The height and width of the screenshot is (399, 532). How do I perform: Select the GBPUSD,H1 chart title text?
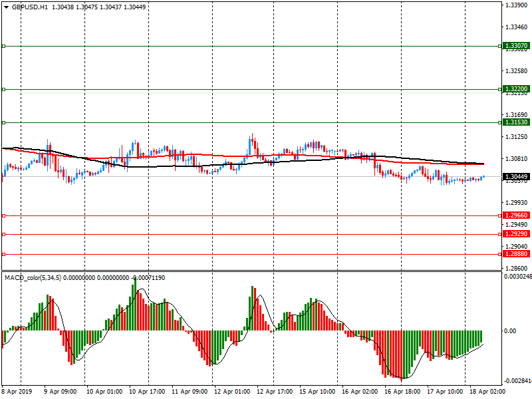coord(30,7)
